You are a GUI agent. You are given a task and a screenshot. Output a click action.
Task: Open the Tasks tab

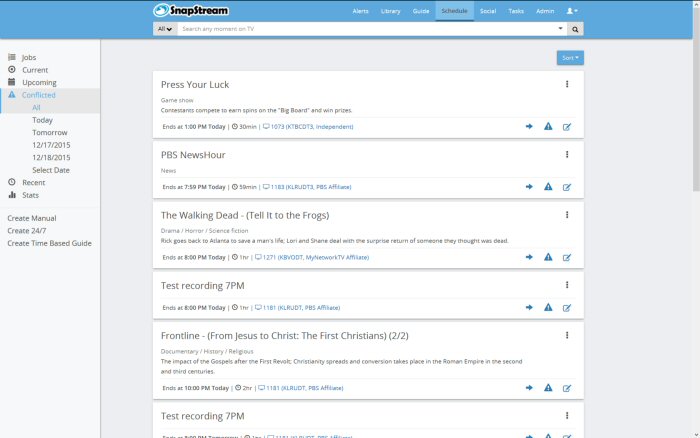coord(516,11)
